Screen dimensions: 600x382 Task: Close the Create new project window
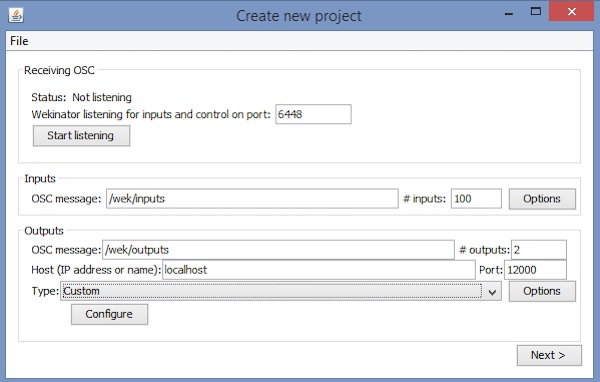(x=572, y=11)
